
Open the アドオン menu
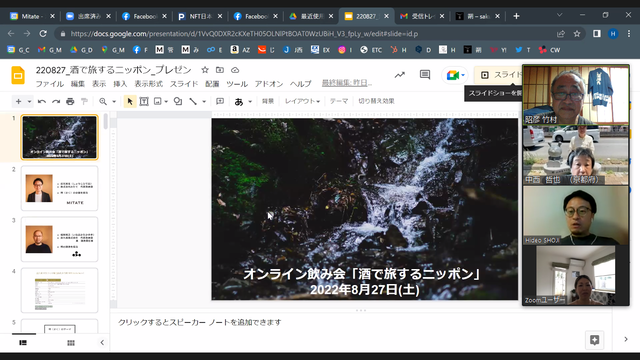point(269,84)
